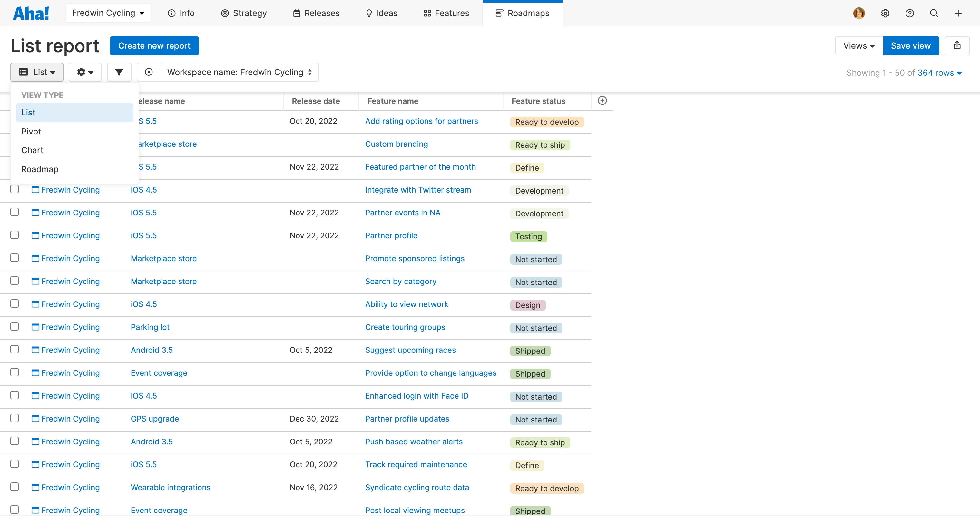Select the Partner profile row checkbox
The height and width of the screenshot is (516, 980).
pyautogui.click(x=15, y=235)
